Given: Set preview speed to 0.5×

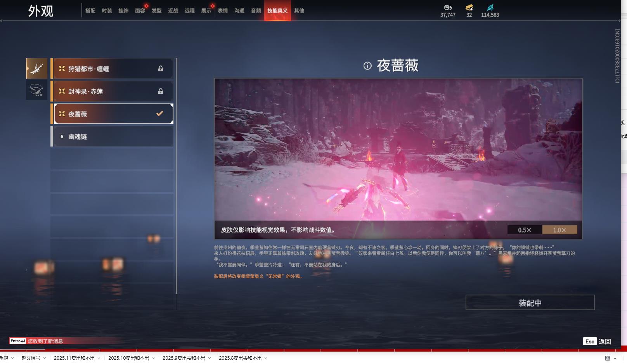Looking at the screenshot, I should tap(525, 230).
